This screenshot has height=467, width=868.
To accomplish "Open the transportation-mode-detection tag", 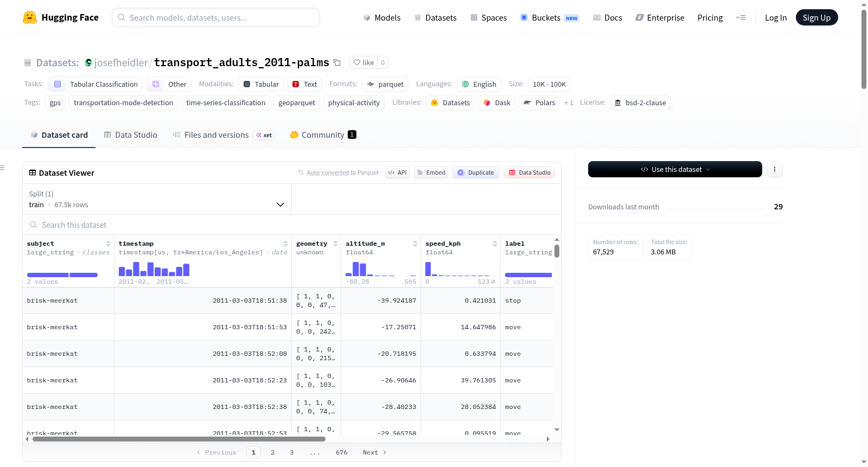I will (x=124, y=103).
